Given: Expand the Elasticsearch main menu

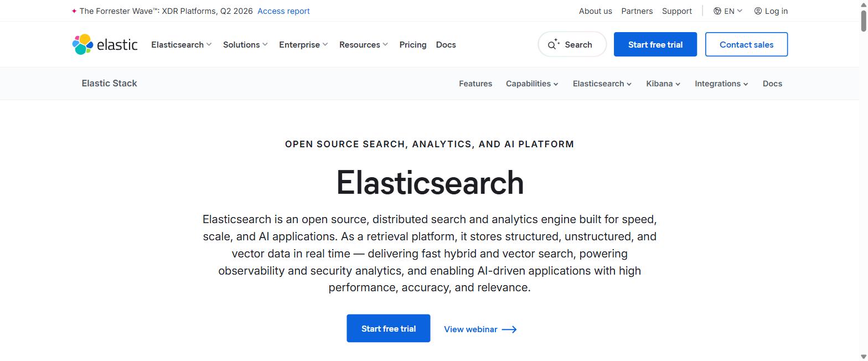Looking at the screenshot, I should tap(182, 45).
